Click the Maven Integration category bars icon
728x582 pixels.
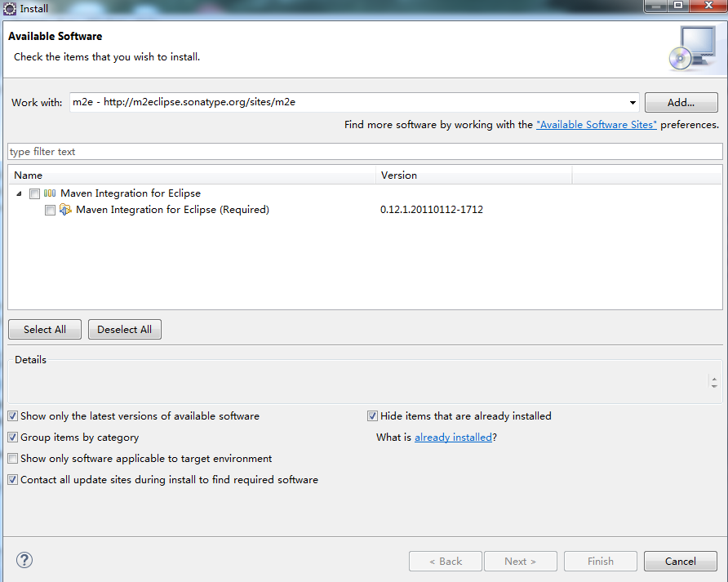pyautogui.click(x=50, y=193)
